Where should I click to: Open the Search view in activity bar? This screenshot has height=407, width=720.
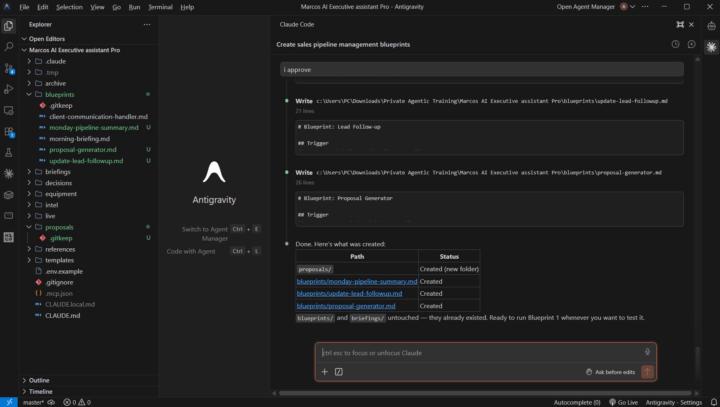(8, 47)
